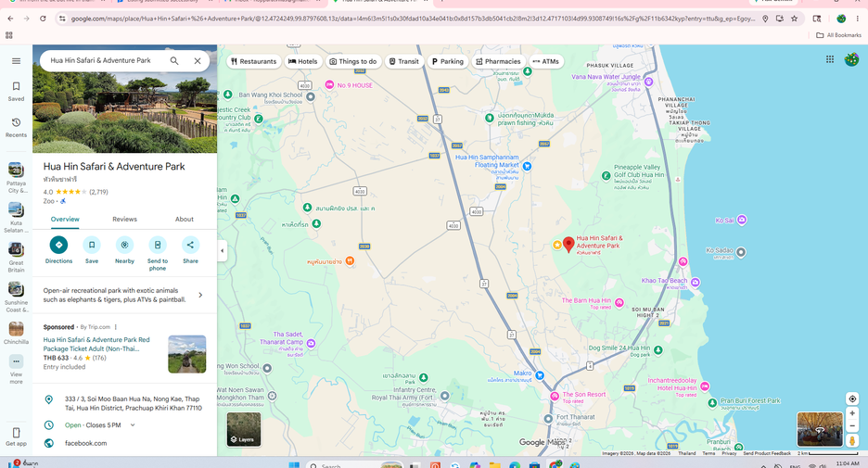Click the search magnifier icon
Viewport: 868px width, 468px height.
click(x=174, y=61)
